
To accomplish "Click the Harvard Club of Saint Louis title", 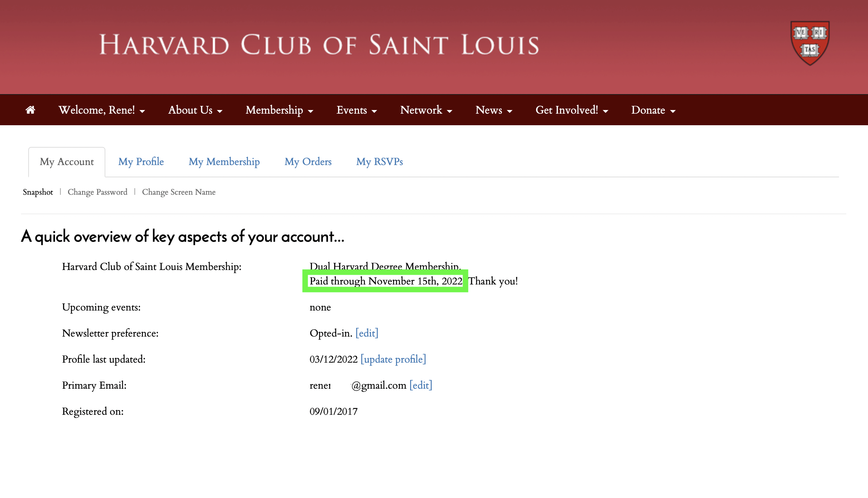I will pos(319,45).
